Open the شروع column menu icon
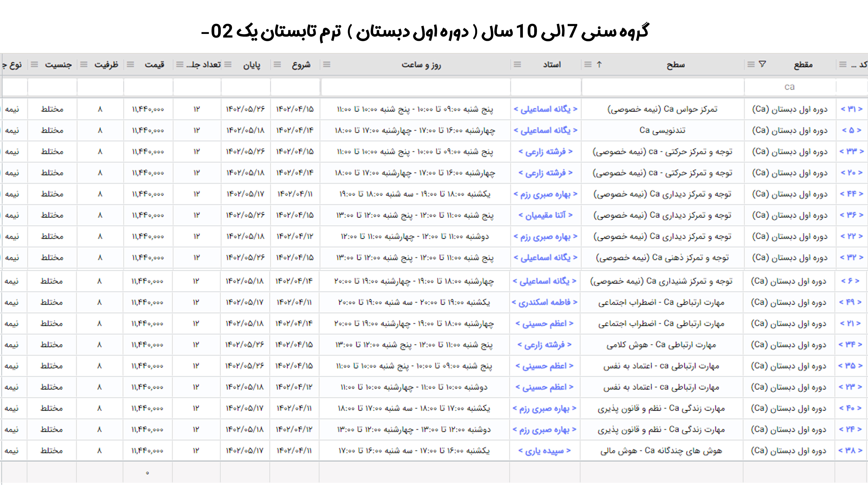This screenshot has width=868, height=502. [x=277, y=64]
